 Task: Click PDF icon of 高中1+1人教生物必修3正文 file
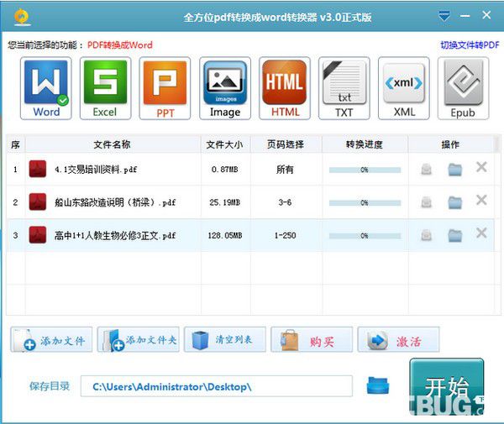38,235
